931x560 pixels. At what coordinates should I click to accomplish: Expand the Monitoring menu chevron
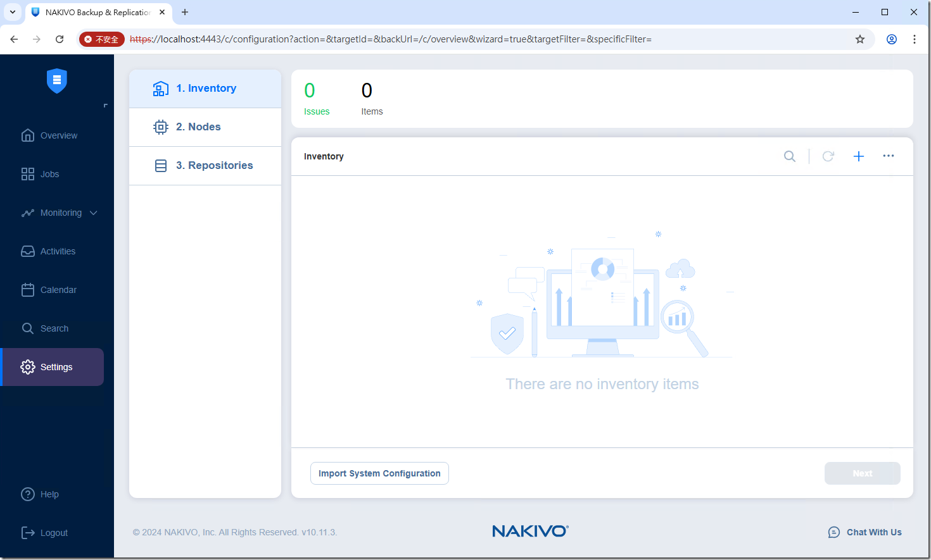tap(94, 213)
